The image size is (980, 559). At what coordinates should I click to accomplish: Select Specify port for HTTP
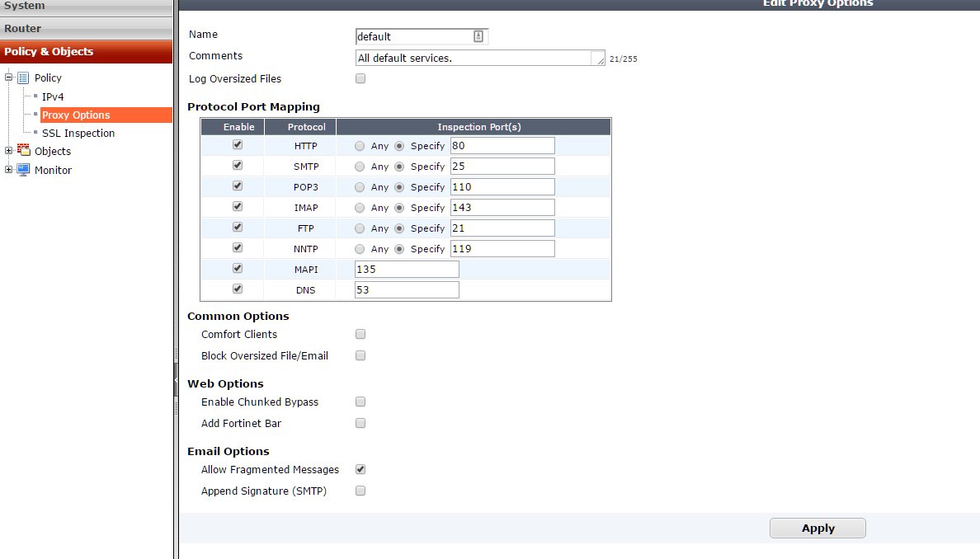[399, 146]
